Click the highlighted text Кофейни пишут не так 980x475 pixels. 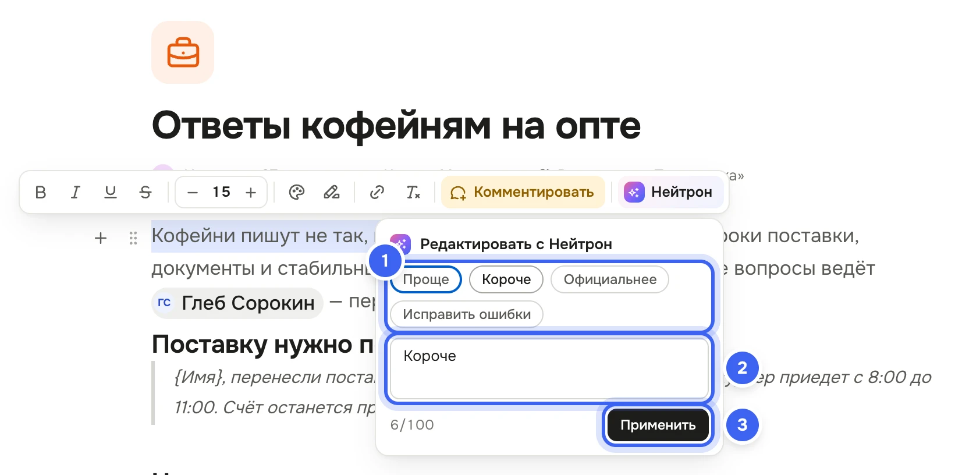pos(260,236)
